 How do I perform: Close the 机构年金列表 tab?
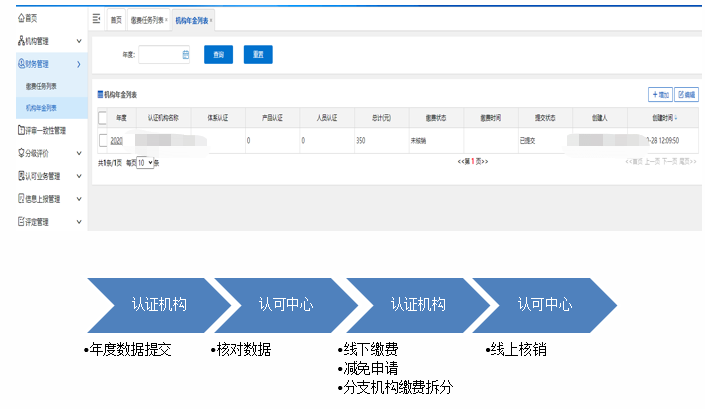[x=211, y=20]
